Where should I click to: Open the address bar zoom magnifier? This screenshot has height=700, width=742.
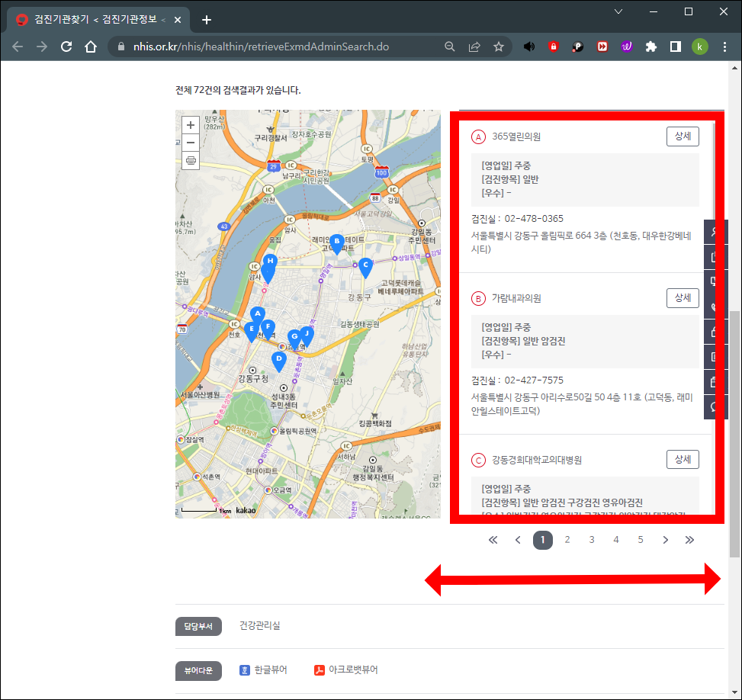pos(450,47)
